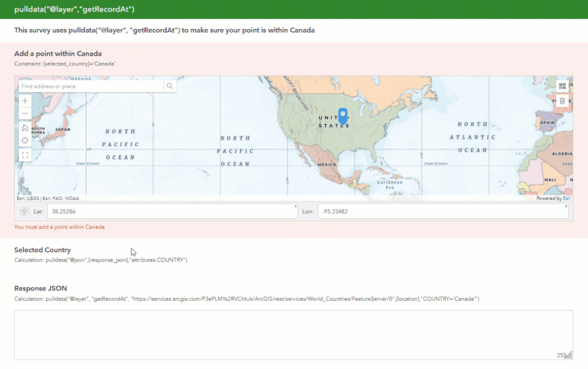This screenshot has width=588, height=369.
Task: Click the blue location pin marker
Action: [x=343, y=116]
